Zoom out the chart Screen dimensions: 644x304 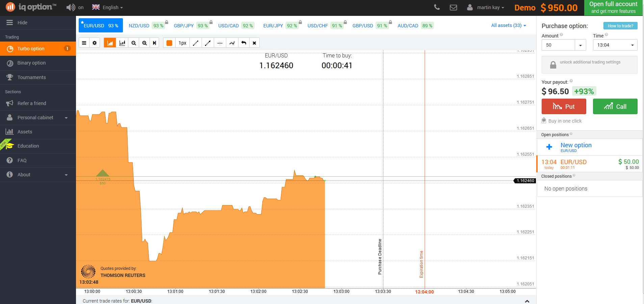(x=134, y=43)
